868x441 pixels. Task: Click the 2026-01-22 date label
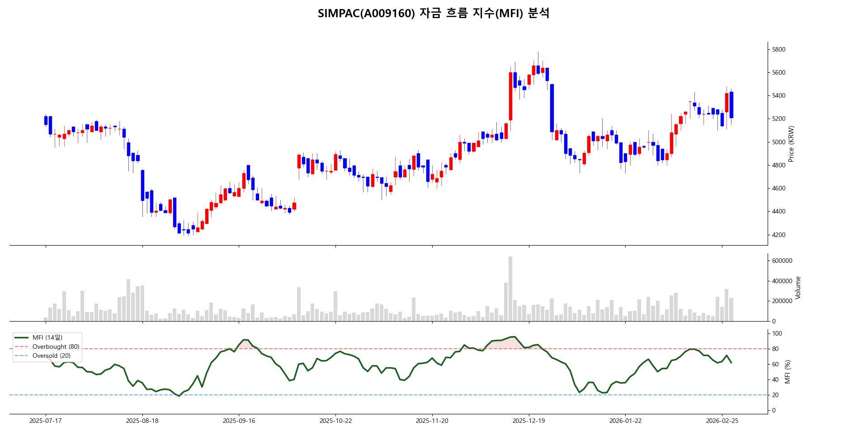(626, 421)
